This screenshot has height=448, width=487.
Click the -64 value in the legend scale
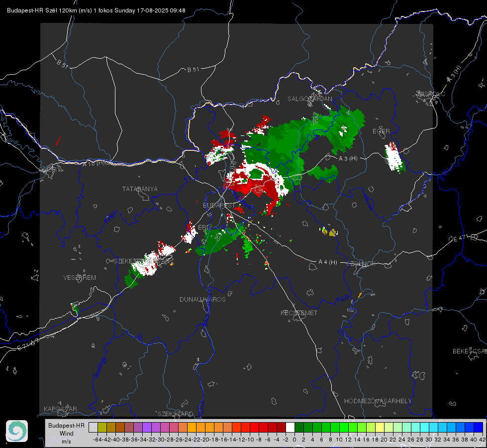[x=97, y=440]
